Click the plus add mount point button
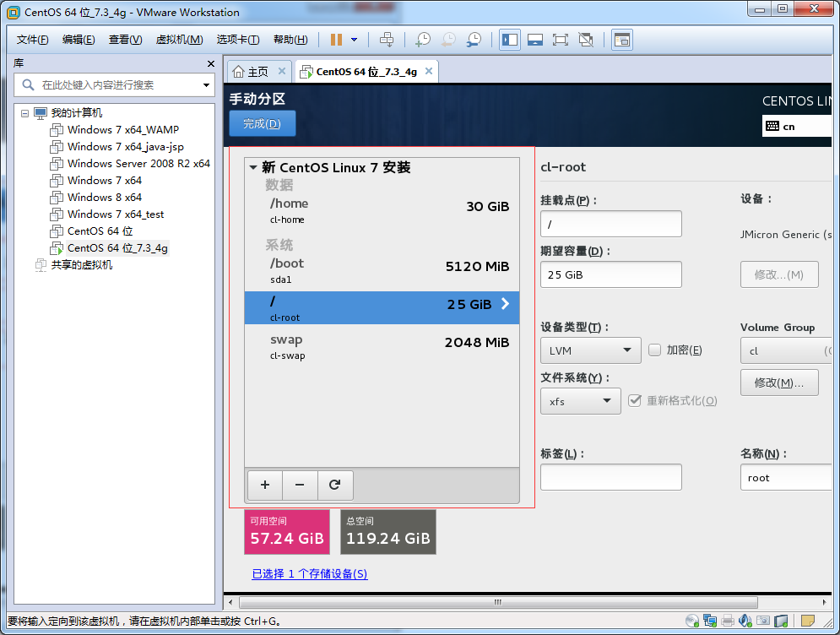This screenshot has width=840, height=635. tap(264, 485)
